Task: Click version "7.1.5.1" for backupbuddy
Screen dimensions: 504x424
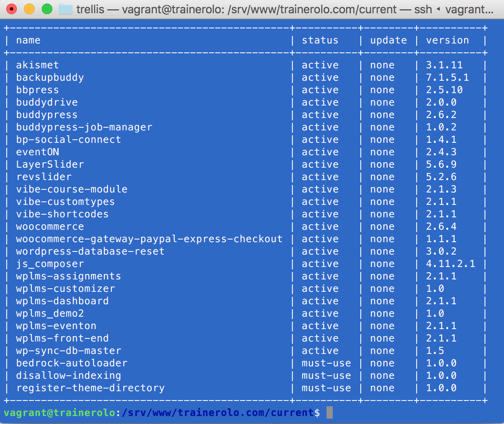Action: click(447, 78)
